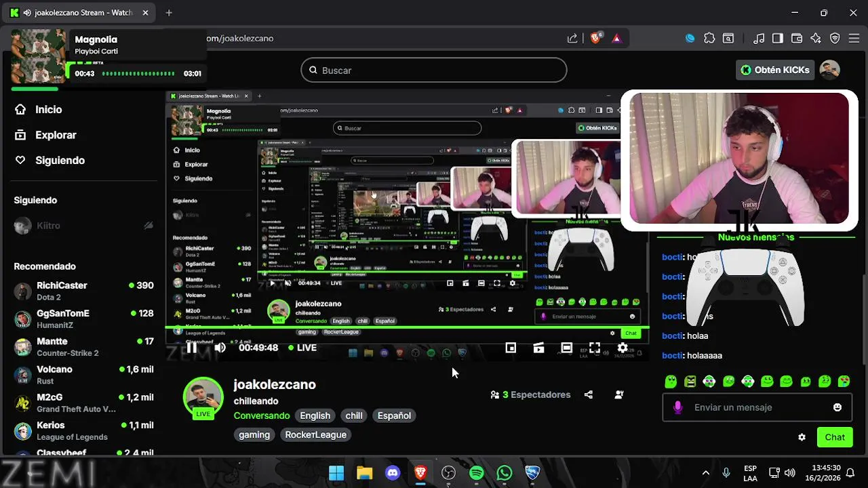The image size is (868, 488).
Task: Open WhatsApp from the taskbar
Action: (x=505, y=473)
